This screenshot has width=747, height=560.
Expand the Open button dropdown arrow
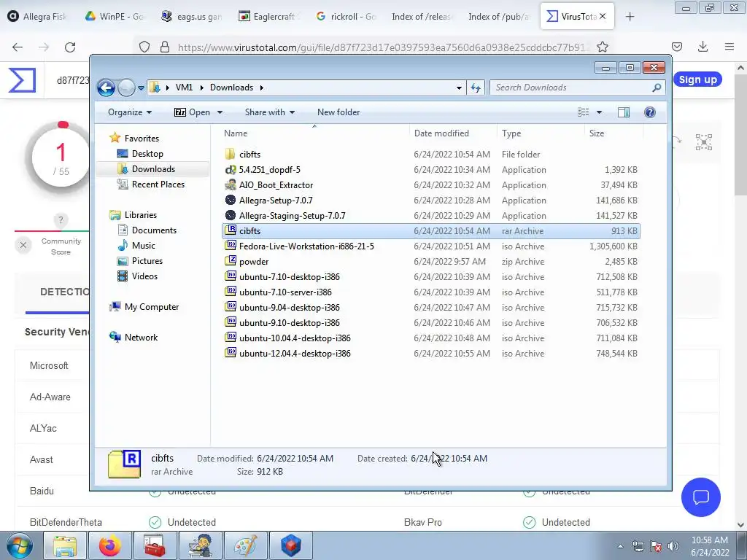(220, 112)
